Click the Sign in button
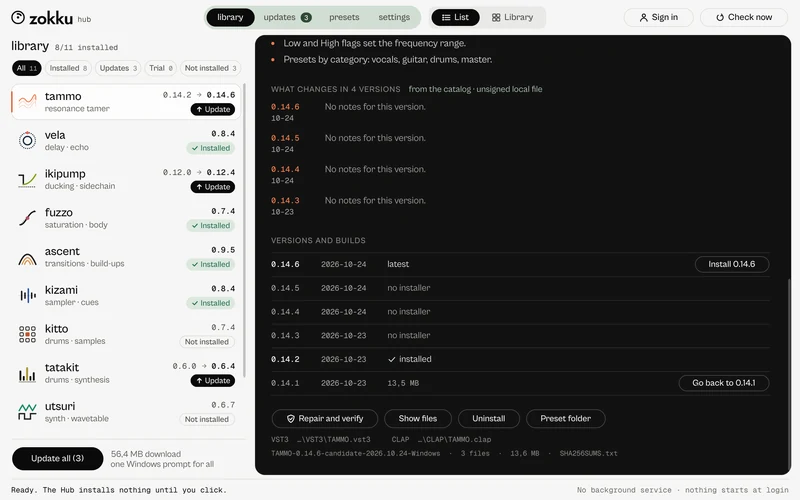This screenshot has height=500, width=800. (658, 17)
